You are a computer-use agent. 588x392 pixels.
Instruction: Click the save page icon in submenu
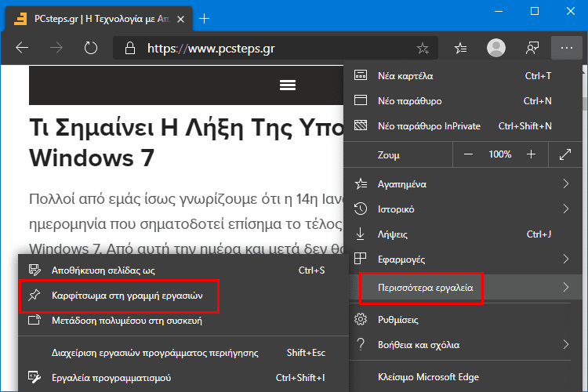pyautogui.click(x=34, y=270)
